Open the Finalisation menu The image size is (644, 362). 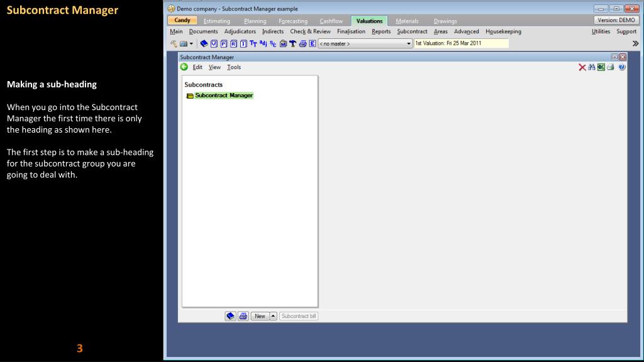(x=351, y=31)
